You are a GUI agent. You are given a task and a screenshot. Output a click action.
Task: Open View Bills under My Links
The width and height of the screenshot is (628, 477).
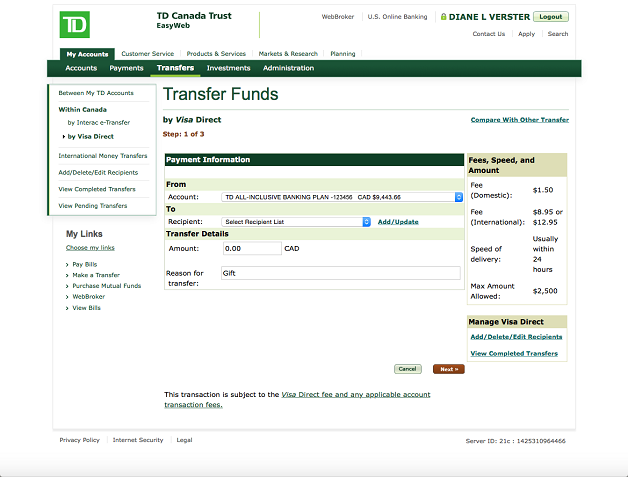pyautogui.click(x=87, y=308)
